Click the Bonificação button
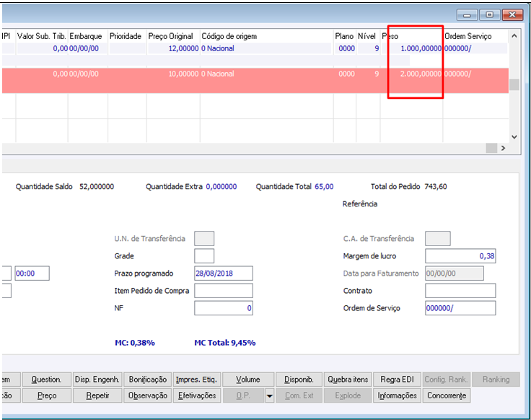Viewport: 531px width, 420px height. pos(148,380)
